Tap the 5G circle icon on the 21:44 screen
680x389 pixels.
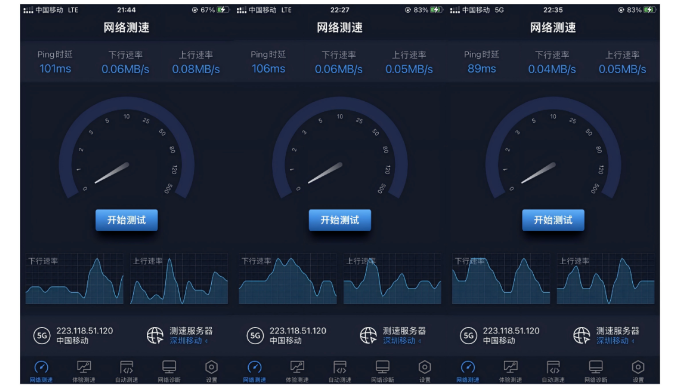click(42, 335)
